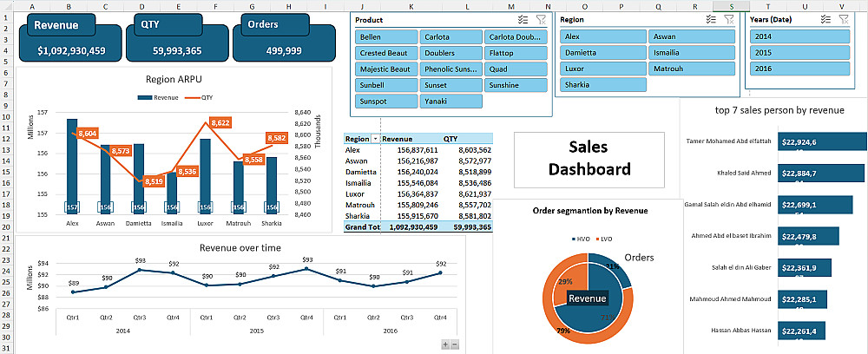Select column header A
This screenshot has width=868, height=354.
(30, 5)
